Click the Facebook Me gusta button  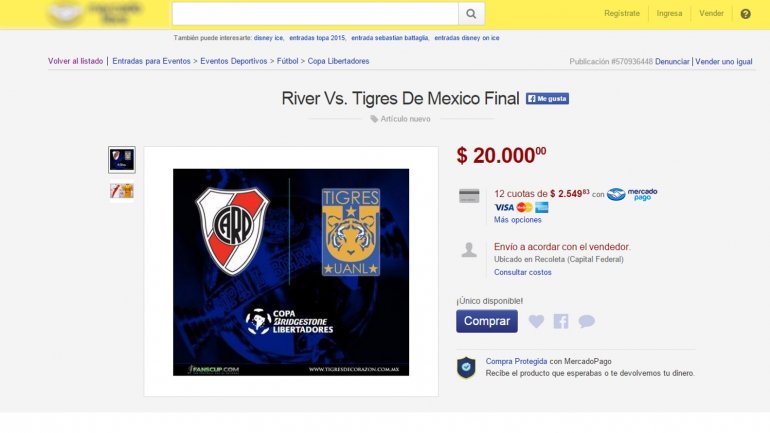[548, 99]
